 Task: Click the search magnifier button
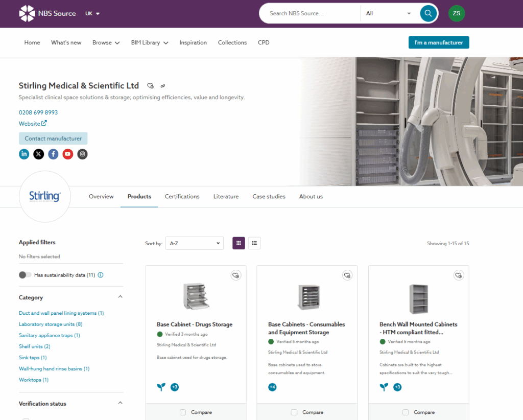[429, 13]
